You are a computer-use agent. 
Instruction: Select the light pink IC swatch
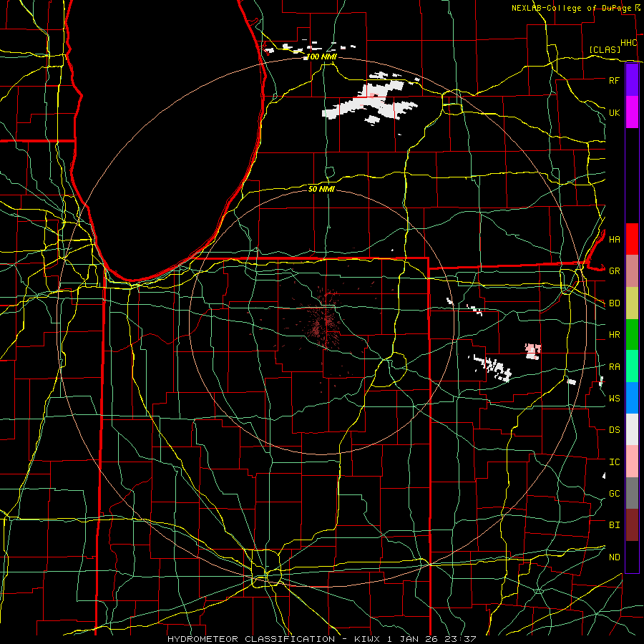(x=632, y=462)
